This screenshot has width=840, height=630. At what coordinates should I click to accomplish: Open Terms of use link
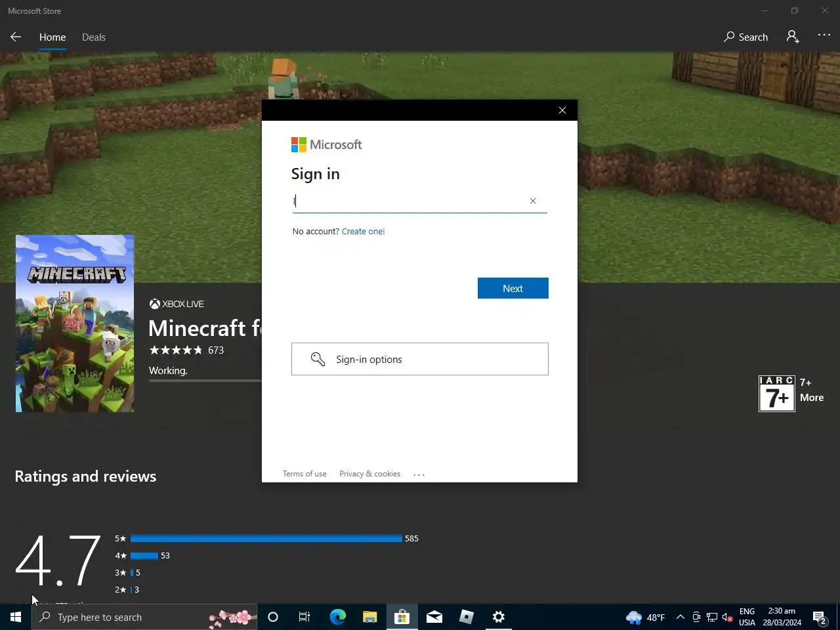(304, 474)
